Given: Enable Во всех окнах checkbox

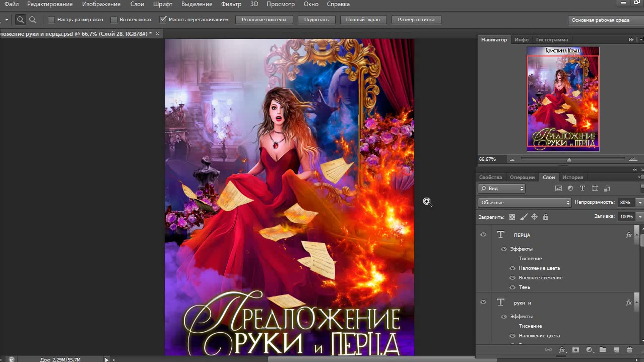Looking at the screenshot, I should click(x=114, y=20).
